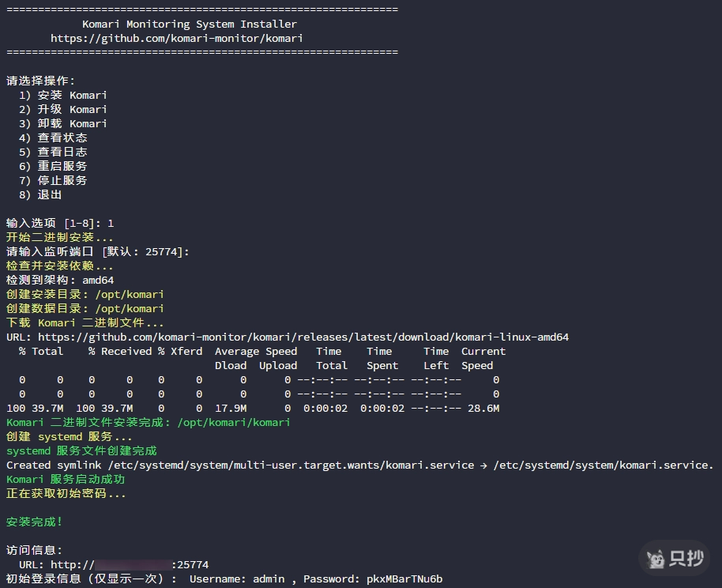Image resolution: width=722 pixels, height=588 pixels.
Task: Click the 请输入监听端口 port prompt
Action: point(98,251)
